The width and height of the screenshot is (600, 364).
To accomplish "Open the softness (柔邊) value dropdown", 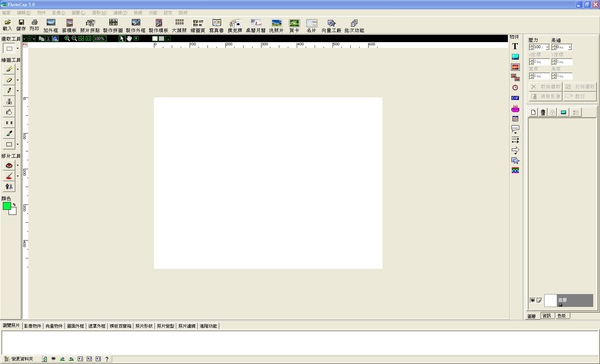I will (570, 47).
